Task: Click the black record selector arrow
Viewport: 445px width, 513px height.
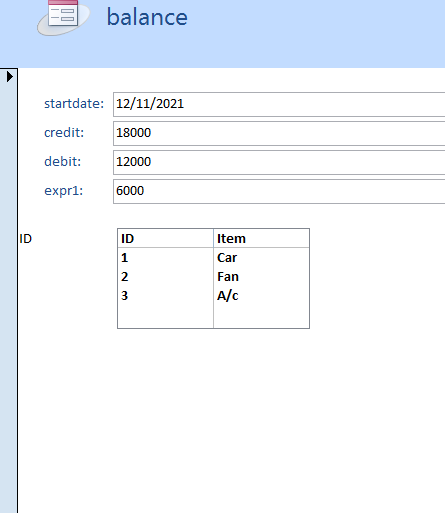Action: (10, 77)
